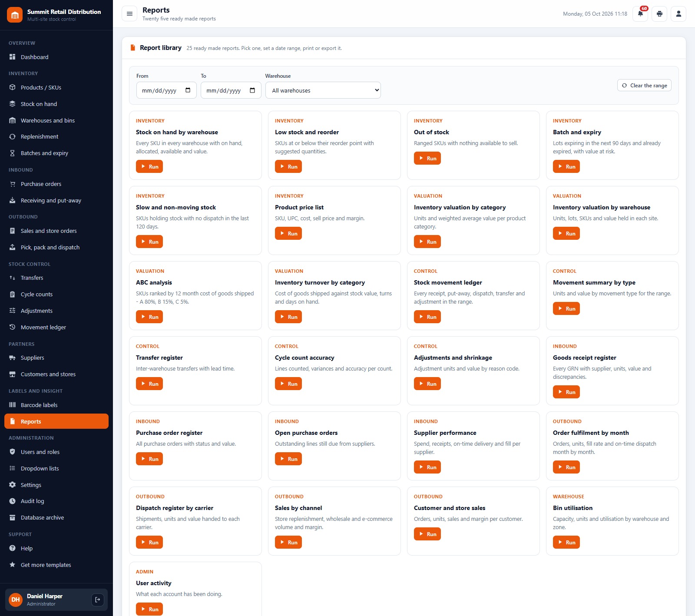
Task: Click the Movement ledger history icon
Action: coord(13,327)
